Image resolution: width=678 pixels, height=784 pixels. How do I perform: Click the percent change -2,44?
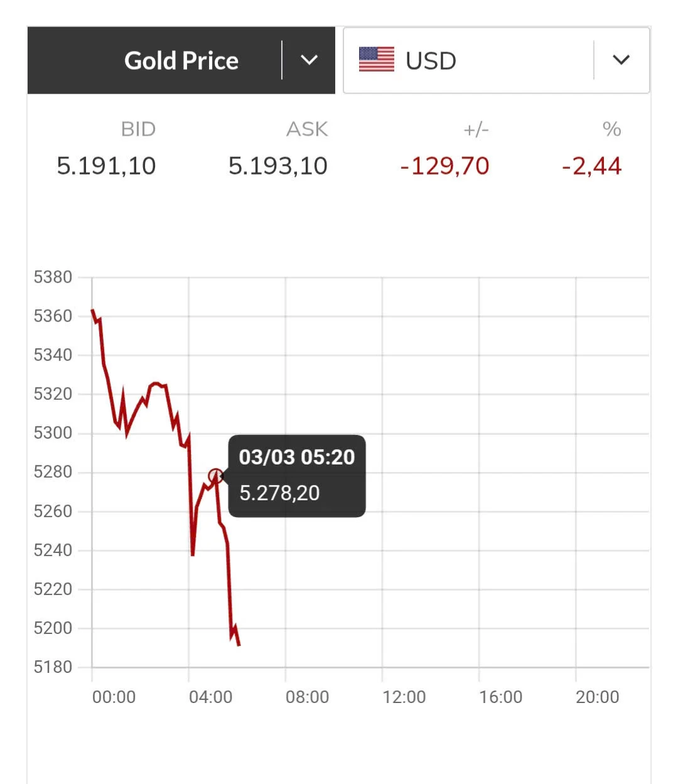pyautogui.click(x=591, y=166)
